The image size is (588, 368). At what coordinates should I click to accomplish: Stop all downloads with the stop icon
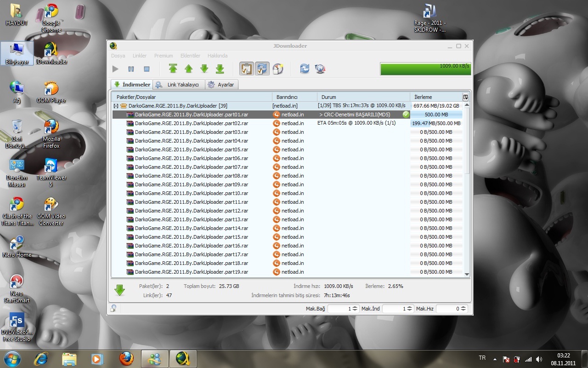tap(147, 69)
